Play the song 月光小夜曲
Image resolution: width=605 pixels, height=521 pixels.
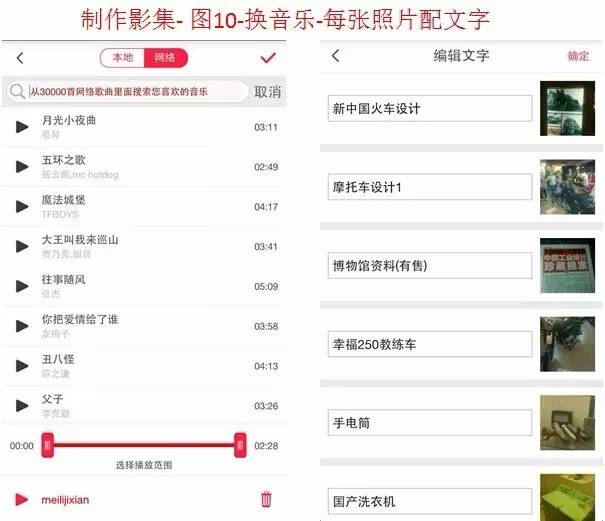pos(22,127)
